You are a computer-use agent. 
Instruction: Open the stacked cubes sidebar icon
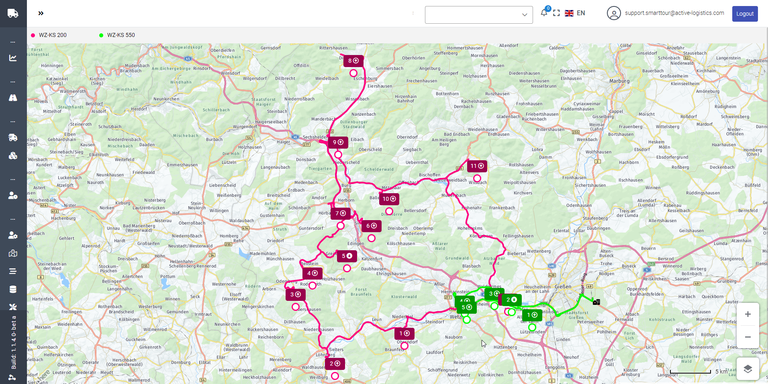click(x=13, y=156)
